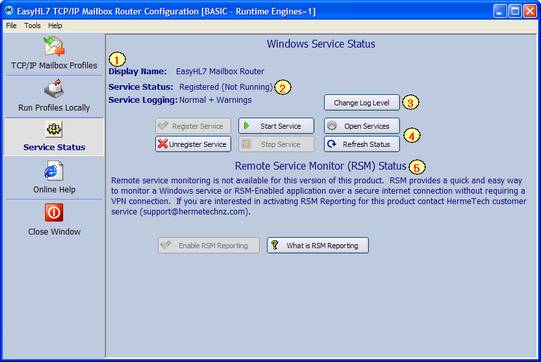Click the green play arrow on Start Service

tap(246, 126)
